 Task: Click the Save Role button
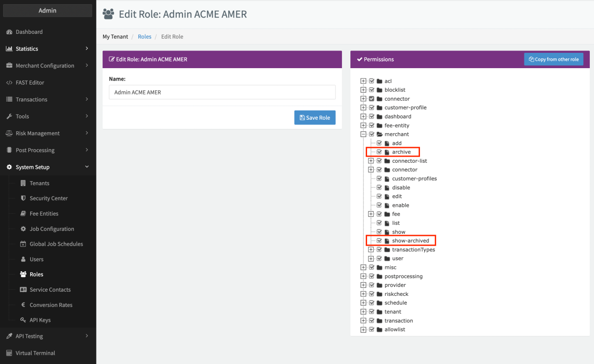[x=315, y=118]
